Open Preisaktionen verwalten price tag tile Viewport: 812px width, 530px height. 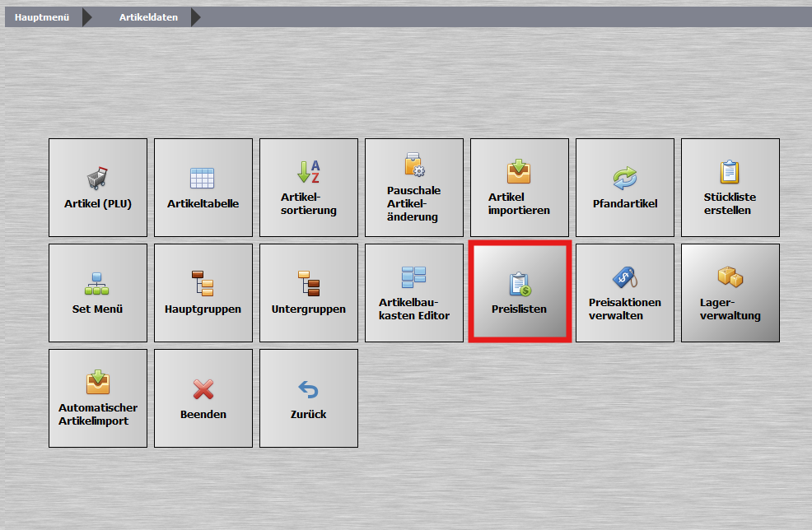625,293
